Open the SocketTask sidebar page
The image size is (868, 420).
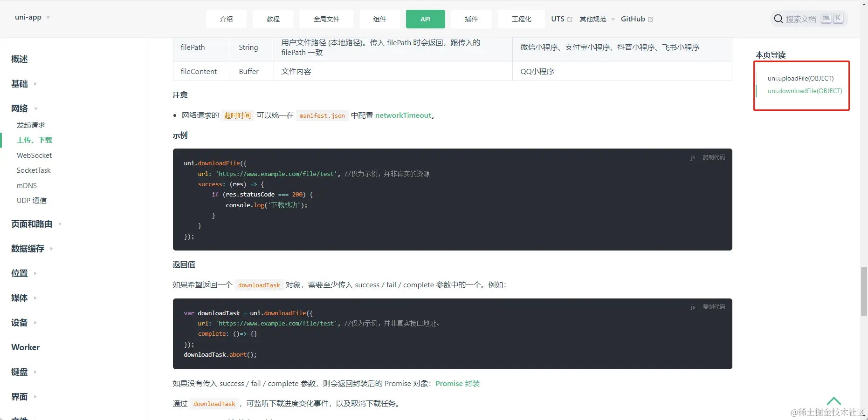click(34, 170)
